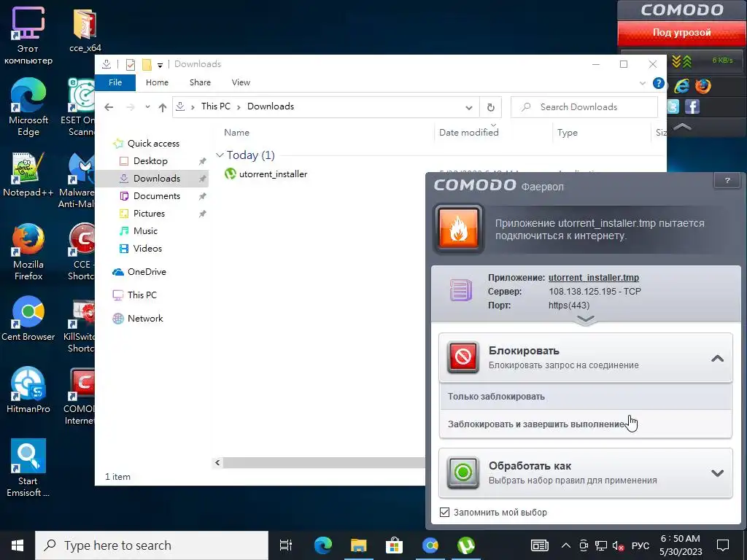Viewport: 747px width, 560px height.
Task: Select Desktop in navigation pane
Action: pyautogui.click(x=150, y=161)
